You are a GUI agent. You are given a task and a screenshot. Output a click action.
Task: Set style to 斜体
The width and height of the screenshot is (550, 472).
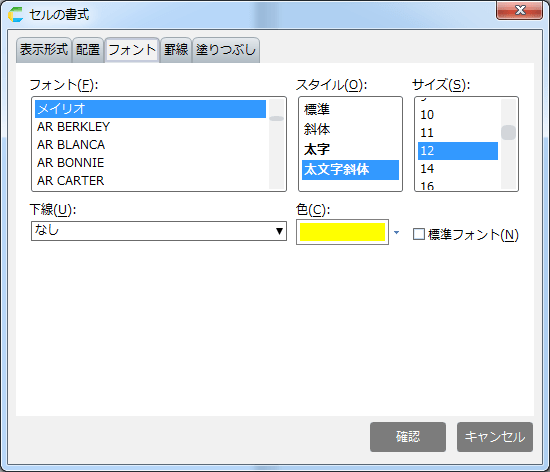(x=350, y=129)
